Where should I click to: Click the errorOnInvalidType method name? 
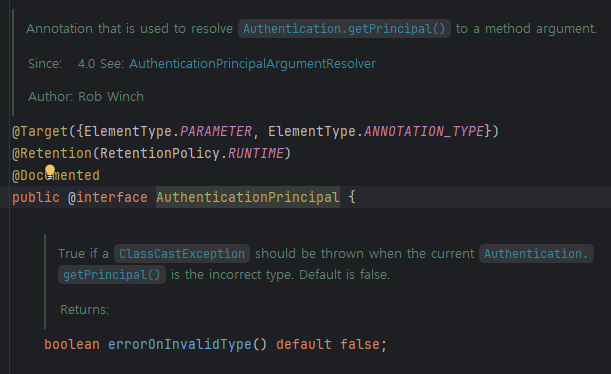(180, 344)
